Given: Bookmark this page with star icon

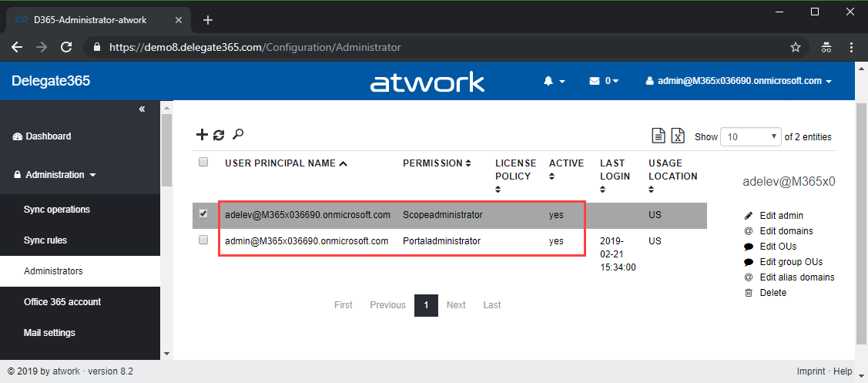Looking at the screenshot, I should click(x=796, y=48).
